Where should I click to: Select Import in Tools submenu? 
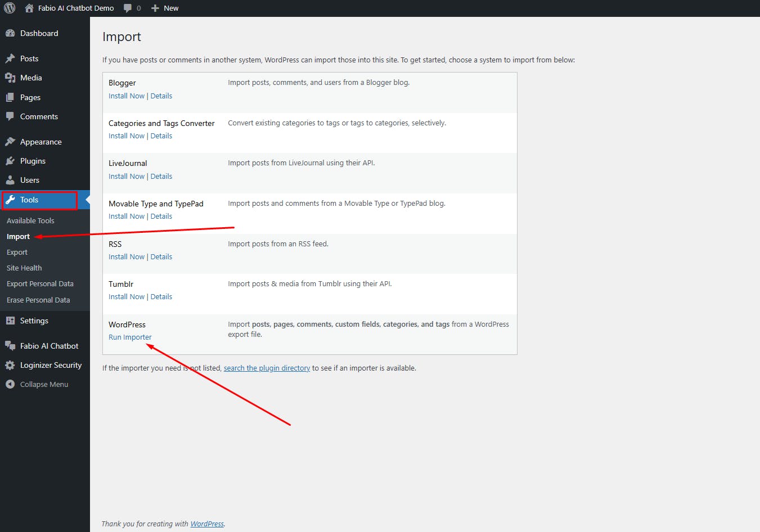(18, 236)
